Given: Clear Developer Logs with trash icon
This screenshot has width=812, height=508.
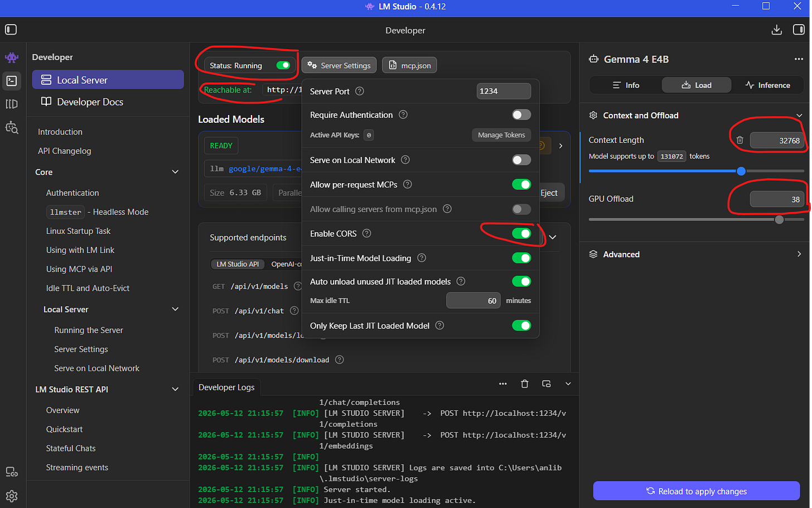Looking at the screenshot, I should [524, 384].
